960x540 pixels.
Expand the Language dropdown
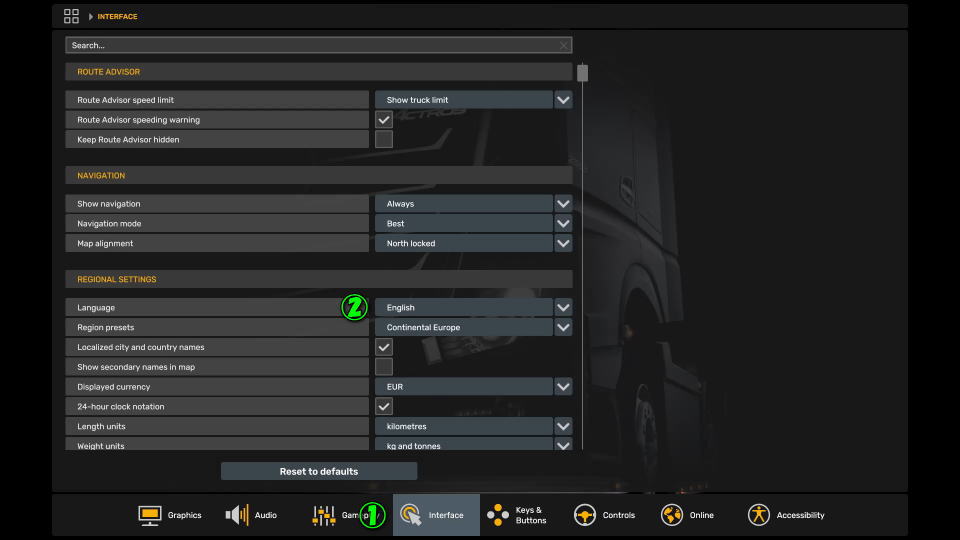coord(563,308)
